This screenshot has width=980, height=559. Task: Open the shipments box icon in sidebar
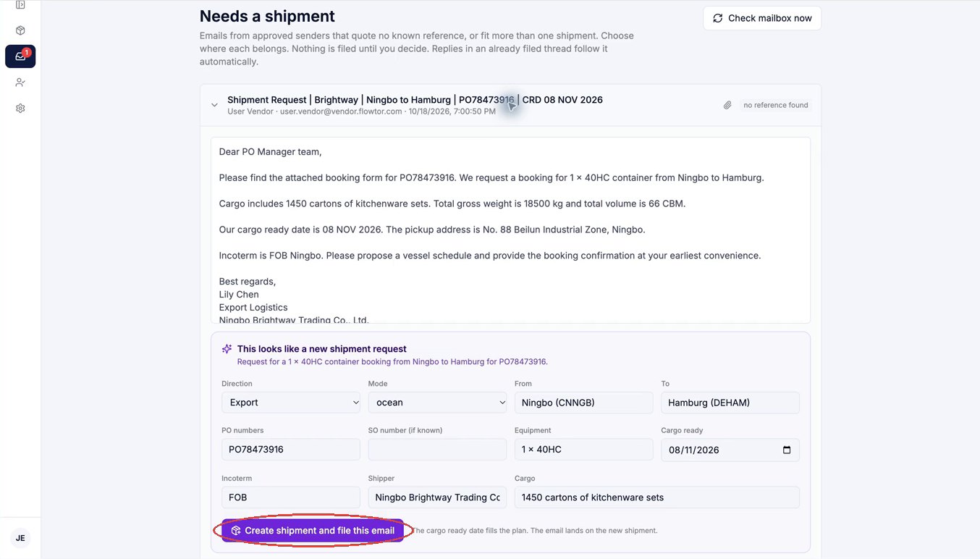[20, 30]
